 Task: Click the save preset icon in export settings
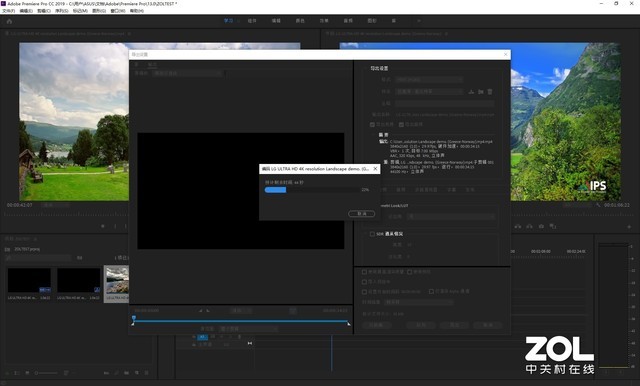click(471, 92)
